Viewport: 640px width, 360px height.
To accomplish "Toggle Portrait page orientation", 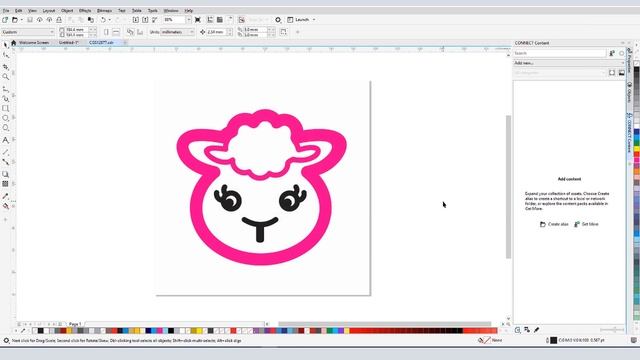I will tap(106, 32).
